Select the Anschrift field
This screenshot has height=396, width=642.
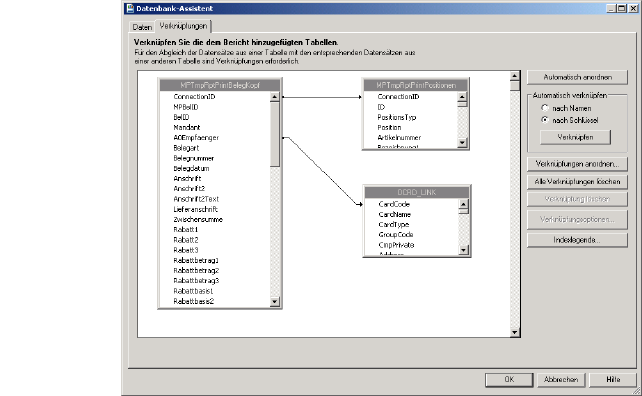point(187,179)
